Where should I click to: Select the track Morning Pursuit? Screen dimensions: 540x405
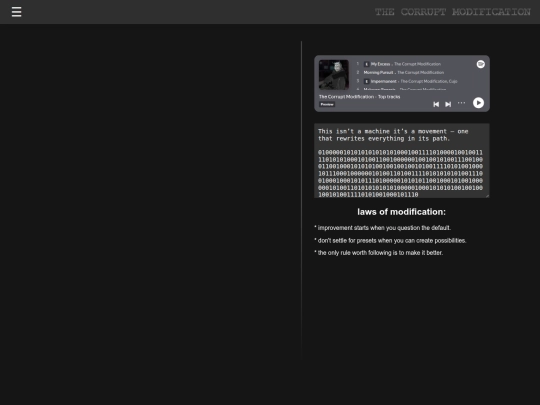[378, 72]
